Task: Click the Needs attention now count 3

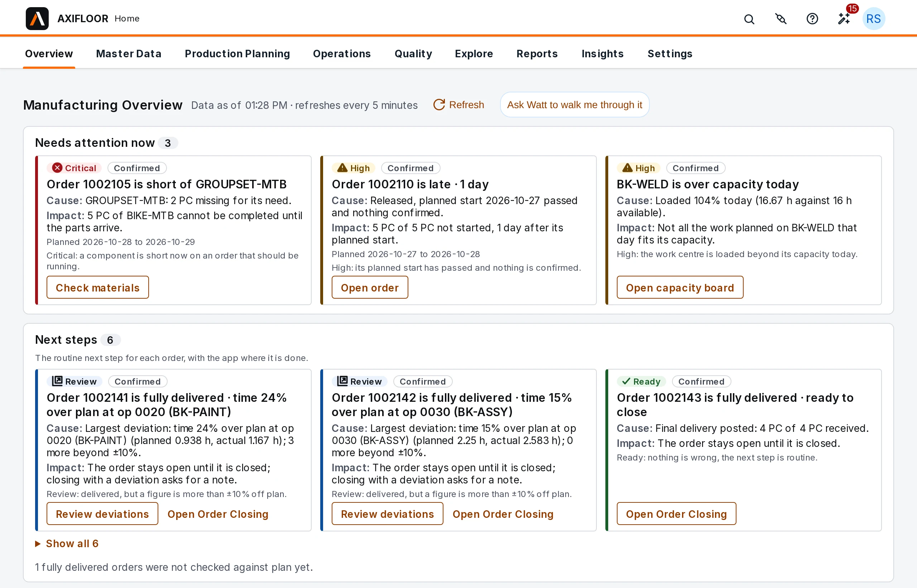Action: pyautogui.click(x=168, y=143)
